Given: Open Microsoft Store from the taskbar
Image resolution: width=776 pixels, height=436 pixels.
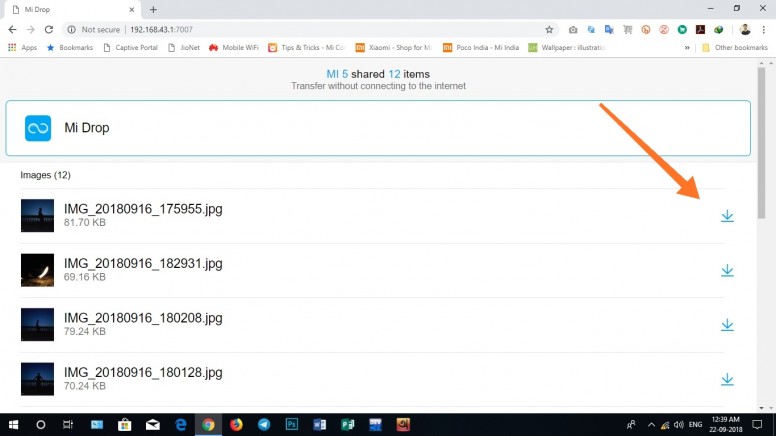Looking at the screenshot, I should click(125, 425).
